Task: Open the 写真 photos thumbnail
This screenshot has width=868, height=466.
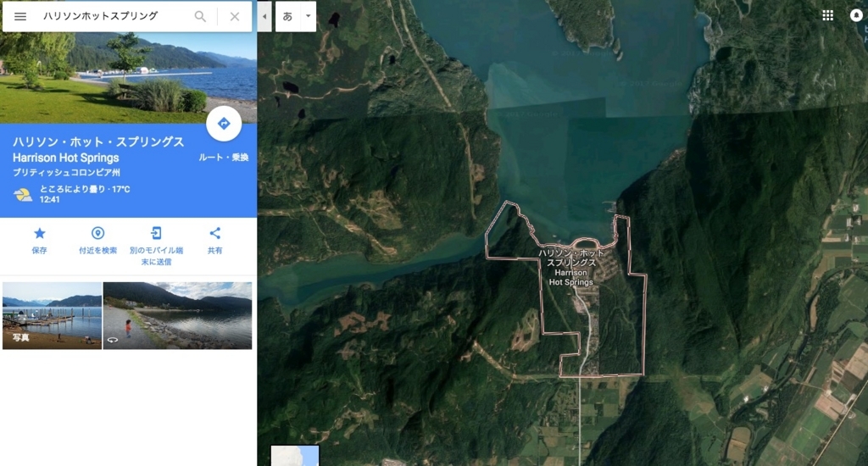Action: 52,315
